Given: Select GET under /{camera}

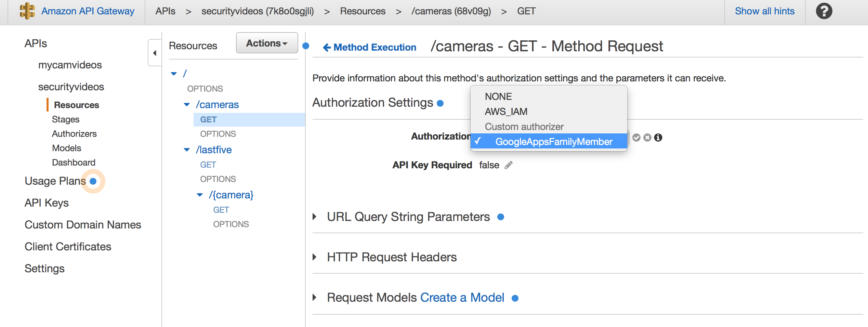Looking at the screenshot, I should (x=221, y=210).
